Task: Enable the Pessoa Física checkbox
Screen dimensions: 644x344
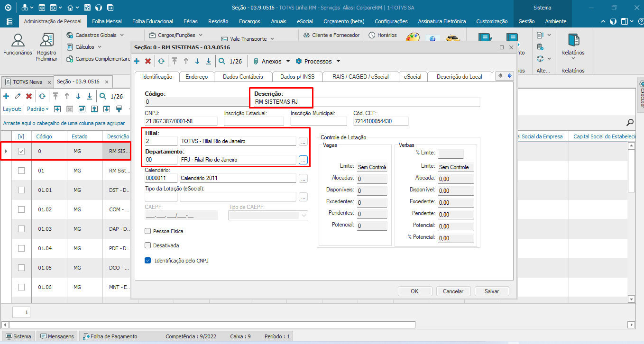Action: [148, 231]
